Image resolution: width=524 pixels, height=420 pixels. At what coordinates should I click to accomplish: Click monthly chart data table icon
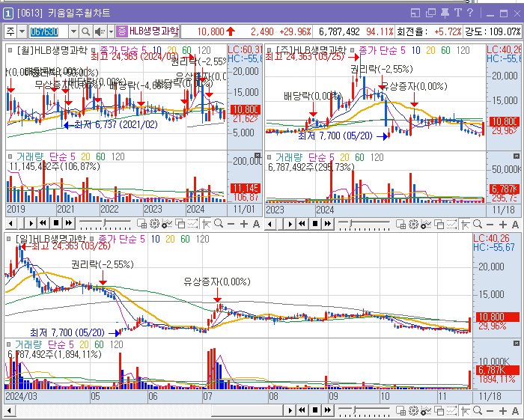(x=141, y=224)
